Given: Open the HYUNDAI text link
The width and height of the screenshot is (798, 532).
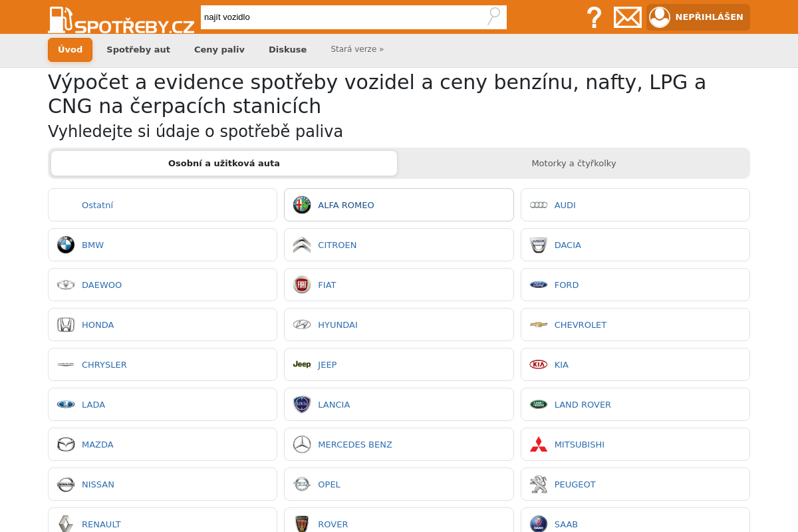Looking at the screenshot, I should click(338, 325).
